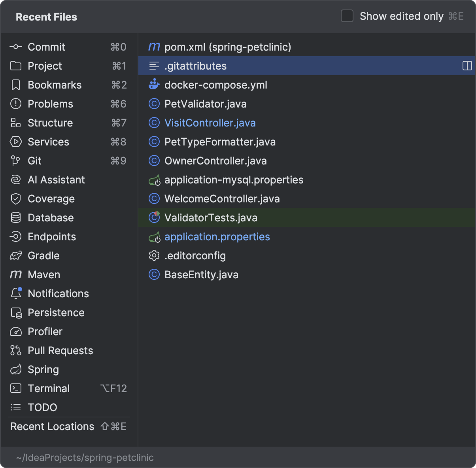The image size is (476, 468).
Task: Open the Commit tool window icon
Action: coord(15,47)
